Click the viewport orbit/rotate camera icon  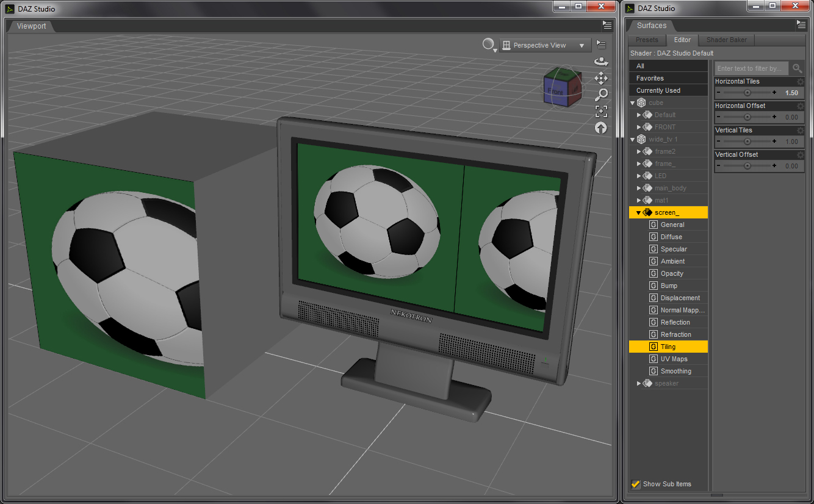[x=601, y=62]
